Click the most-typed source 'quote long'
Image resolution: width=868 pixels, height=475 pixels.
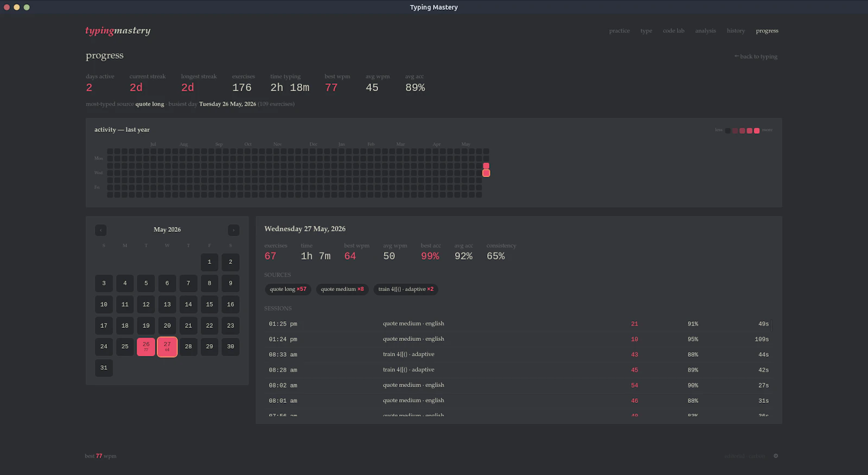coord(150,104)
